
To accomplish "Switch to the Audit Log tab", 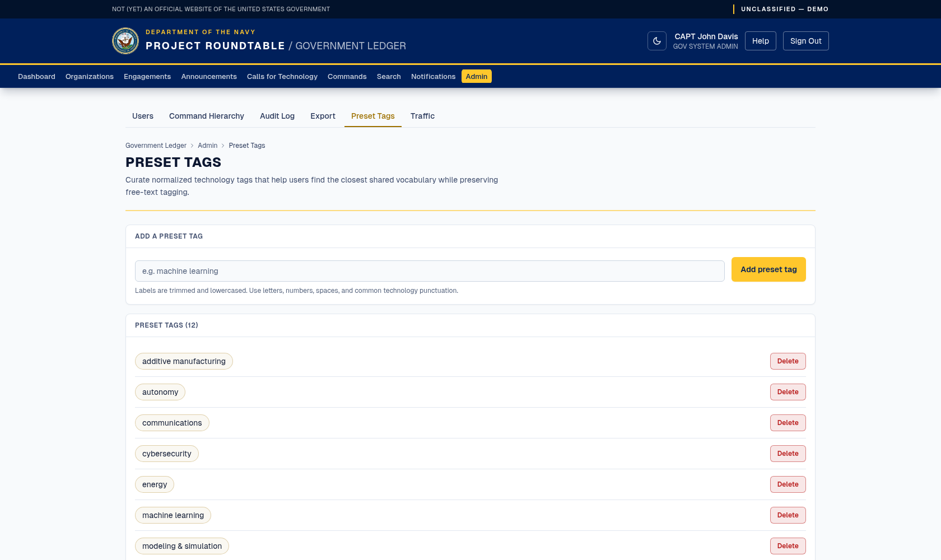I will [277, 116].
